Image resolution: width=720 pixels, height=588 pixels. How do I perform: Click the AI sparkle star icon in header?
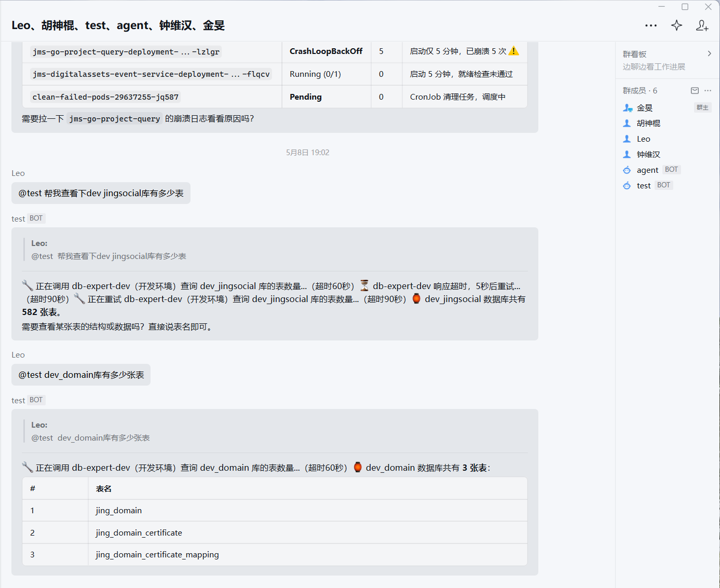point(676,25)
